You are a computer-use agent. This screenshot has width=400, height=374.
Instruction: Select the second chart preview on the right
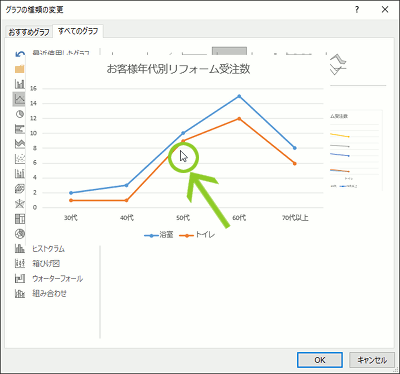[356, 150]
